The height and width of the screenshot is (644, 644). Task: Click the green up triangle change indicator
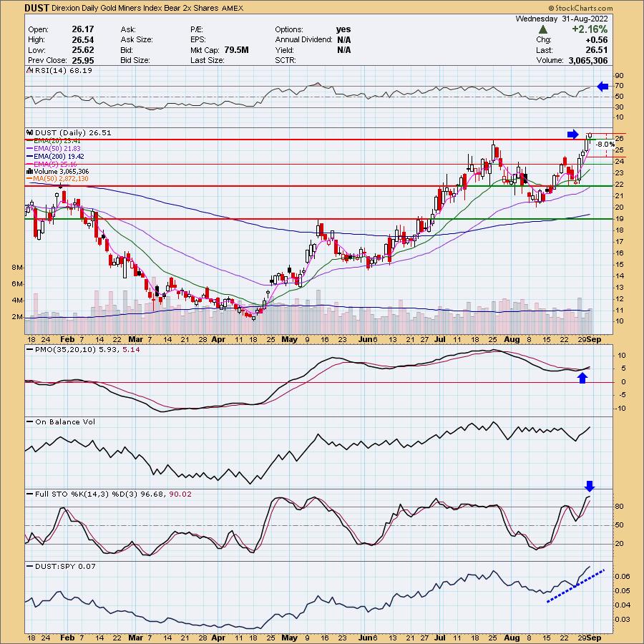click(543, 29)
